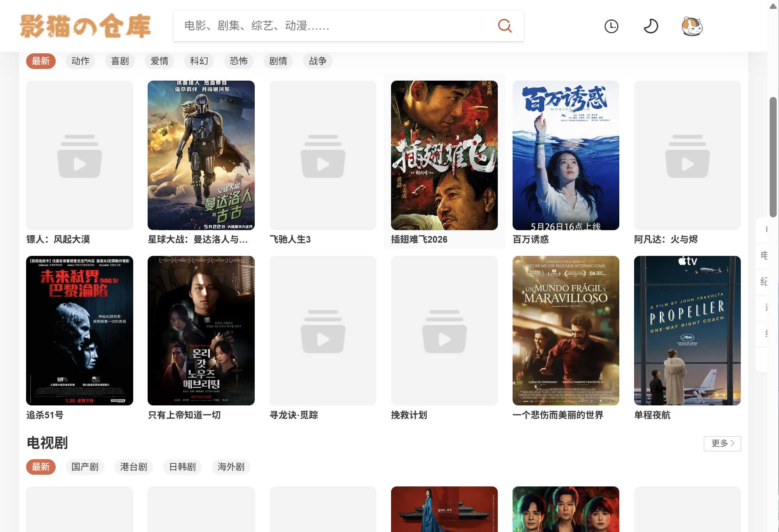Open the 单程夜航 title link
779x532 pixels.
(652, 415)
